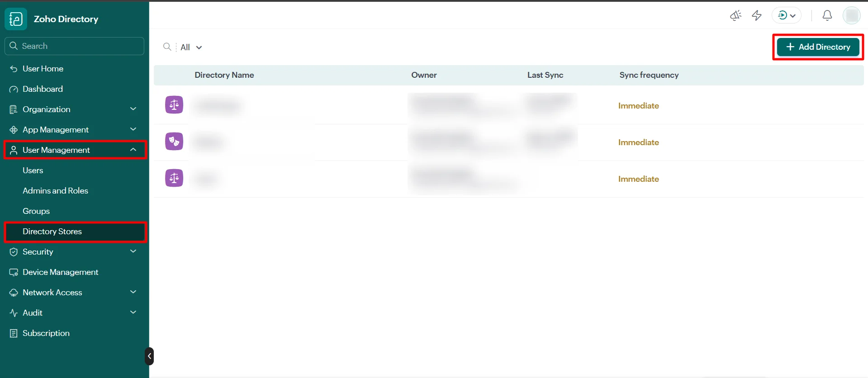Click the Audit pulse icon
This screenshot has height=378, width=868.
(14, 313)
